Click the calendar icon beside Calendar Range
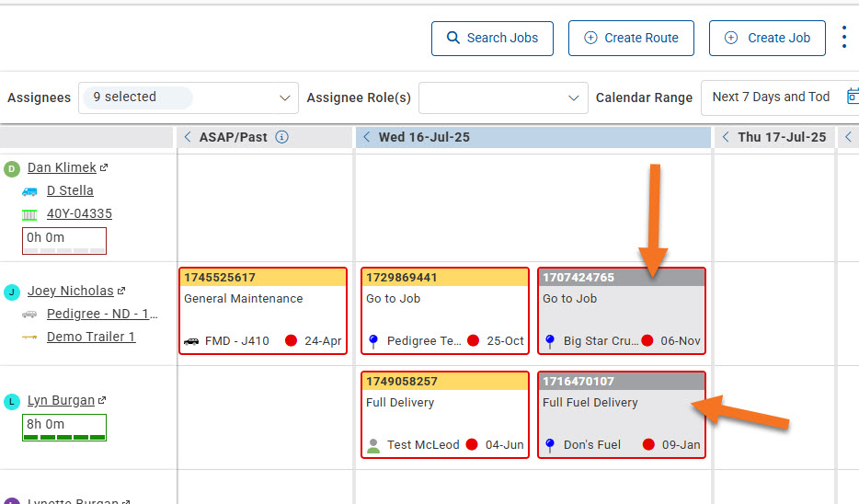Viewport: 859px width, 504px height. click(853, 97)
